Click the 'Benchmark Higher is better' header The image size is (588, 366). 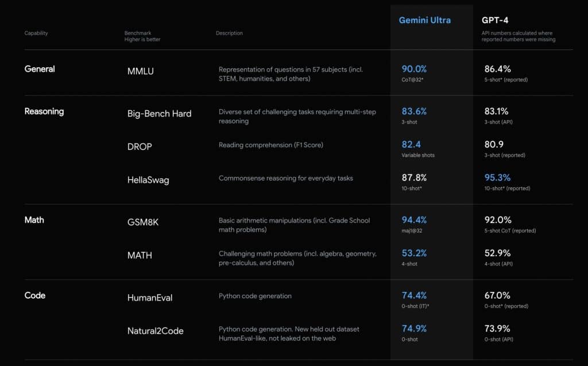point(142,36)
